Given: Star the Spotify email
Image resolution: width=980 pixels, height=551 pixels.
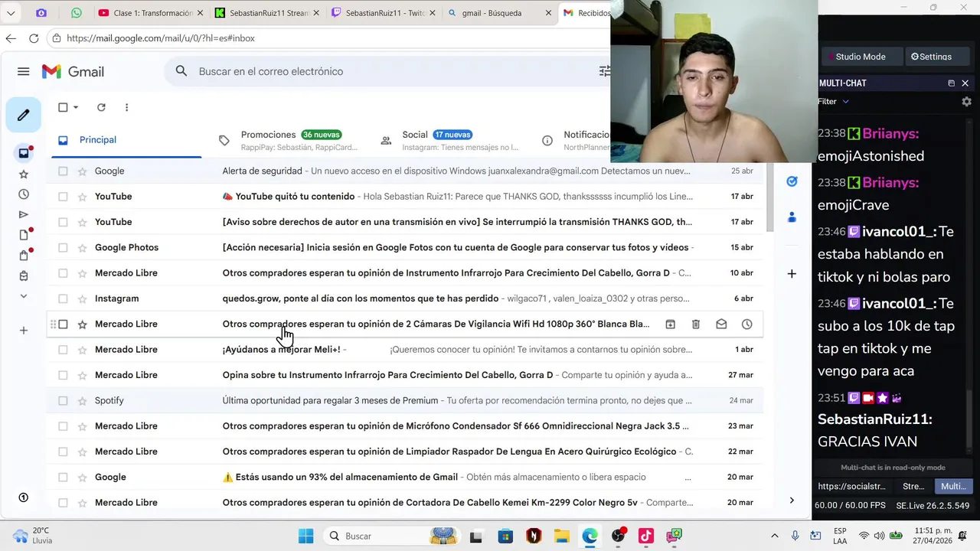Looking at the screenshot, I should 82,401.
